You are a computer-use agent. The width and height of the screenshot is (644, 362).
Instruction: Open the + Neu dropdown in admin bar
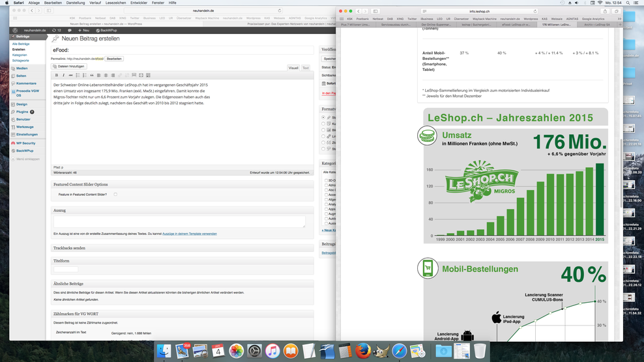pos(83,31)
